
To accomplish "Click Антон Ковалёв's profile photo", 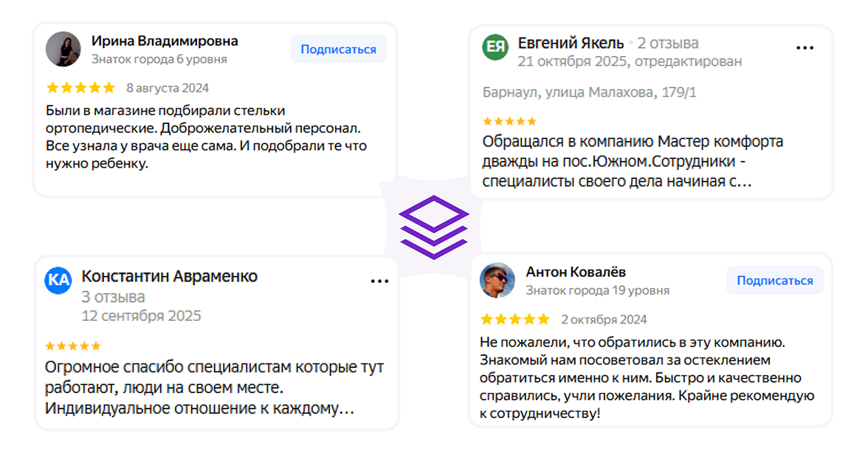I will [497, 281].
